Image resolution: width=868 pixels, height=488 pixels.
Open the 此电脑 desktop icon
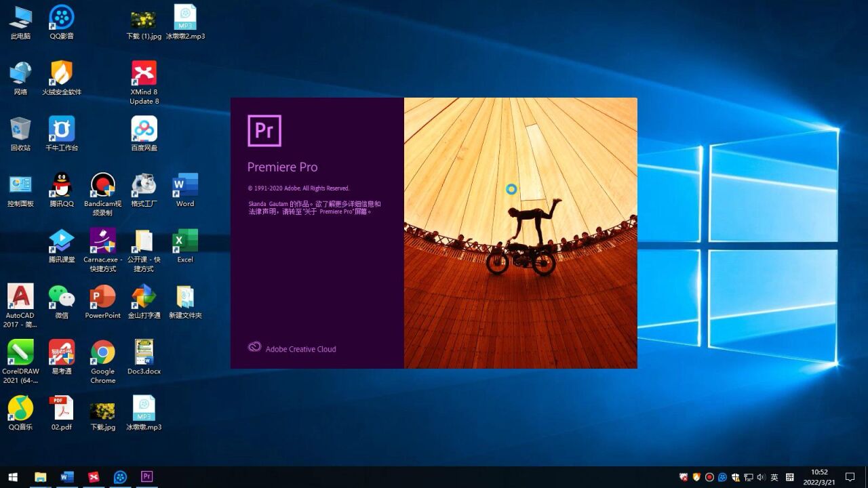[20, 21]
